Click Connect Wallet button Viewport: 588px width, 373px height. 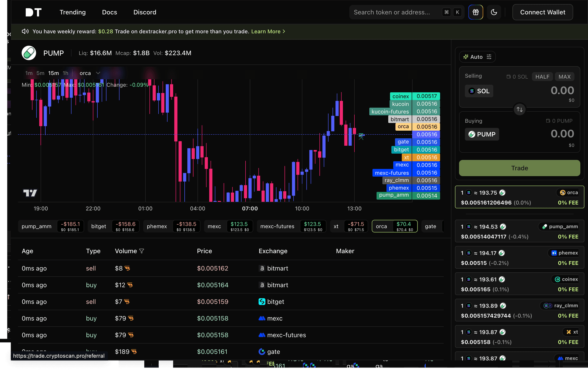(542, 12)
